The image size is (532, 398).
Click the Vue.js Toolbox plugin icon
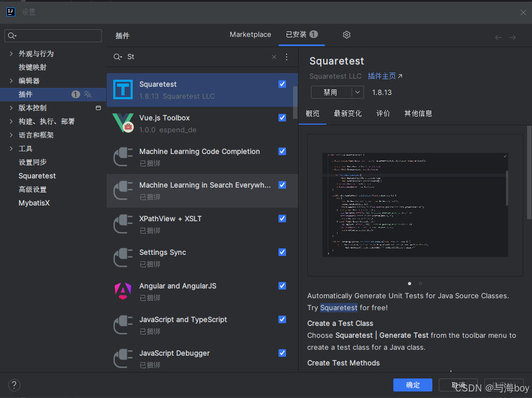123,123
